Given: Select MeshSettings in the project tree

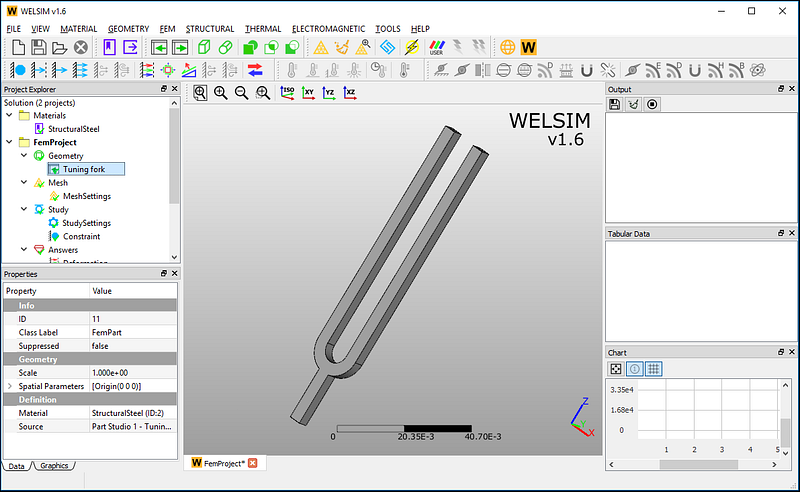Looking at the screenshot, I should tap(87, 196).
